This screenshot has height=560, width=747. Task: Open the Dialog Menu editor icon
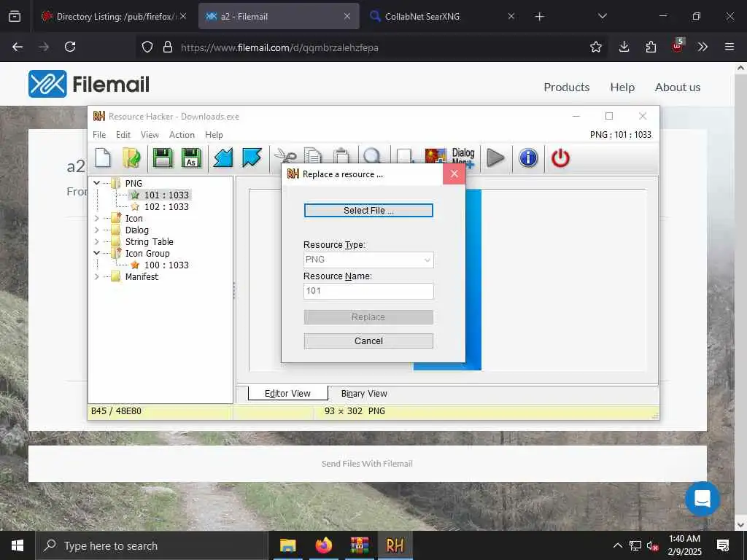[463, 157]
